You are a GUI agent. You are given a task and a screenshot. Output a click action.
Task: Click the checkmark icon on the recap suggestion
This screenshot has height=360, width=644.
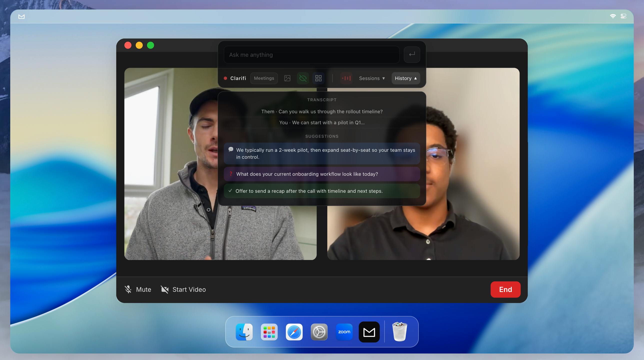tap(230, 191)
